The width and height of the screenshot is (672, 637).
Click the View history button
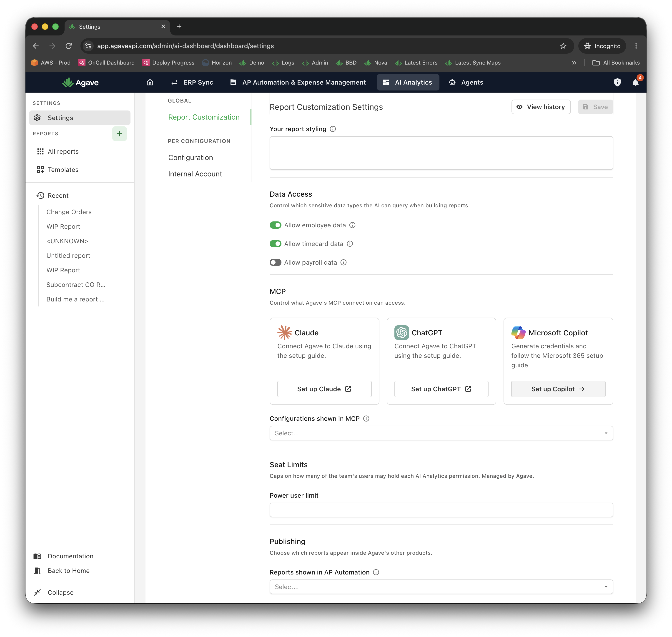pyautogui.click(x=541, y=107)
